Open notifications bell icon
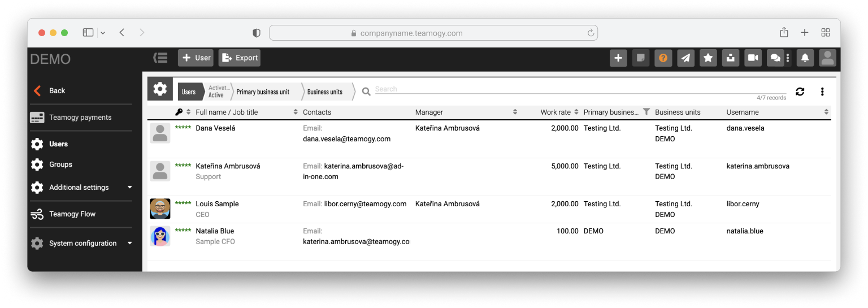Viewport: 868px width, 308px height. coord(805,58)
